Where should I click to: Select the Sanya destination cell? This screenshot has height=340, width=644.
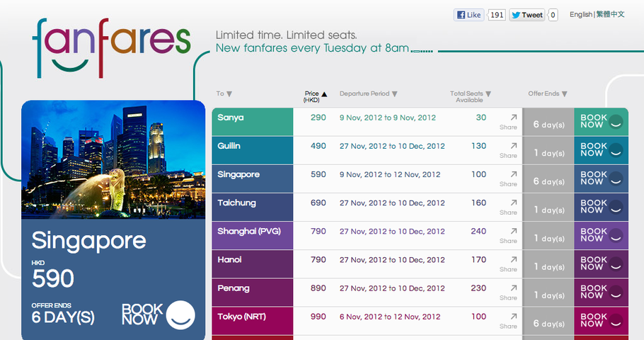(253, 122)
